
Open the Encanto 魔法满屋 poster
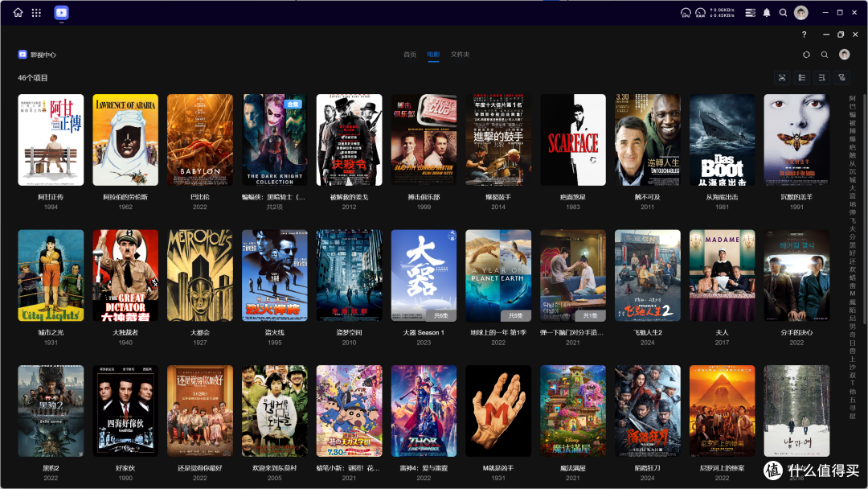pos(573,411)
